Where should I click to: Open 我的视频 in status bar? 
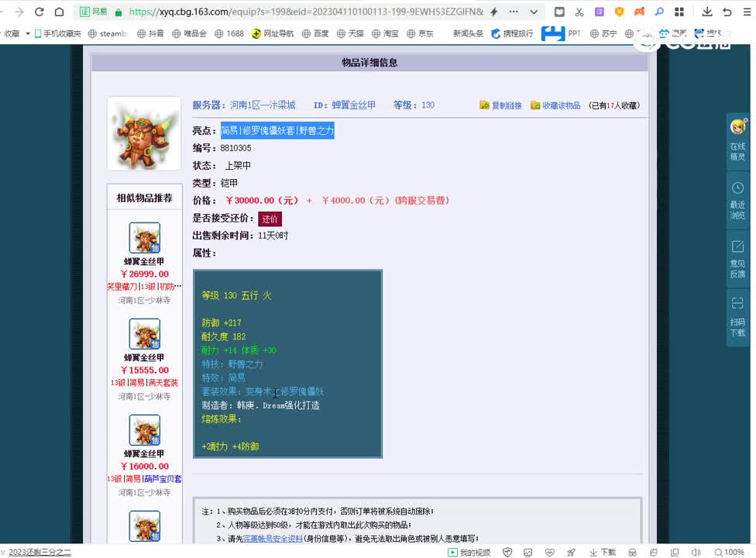(x=469, y=553)
